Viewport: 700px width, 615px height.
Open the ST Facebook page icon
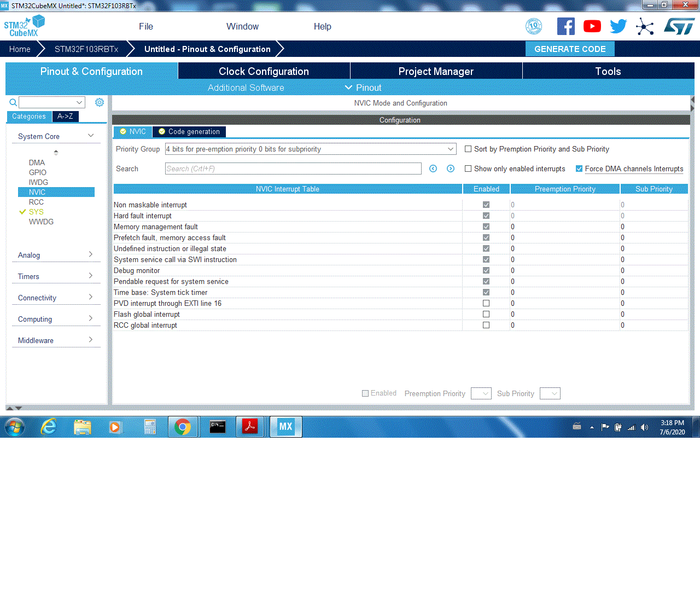pos(566,26)
